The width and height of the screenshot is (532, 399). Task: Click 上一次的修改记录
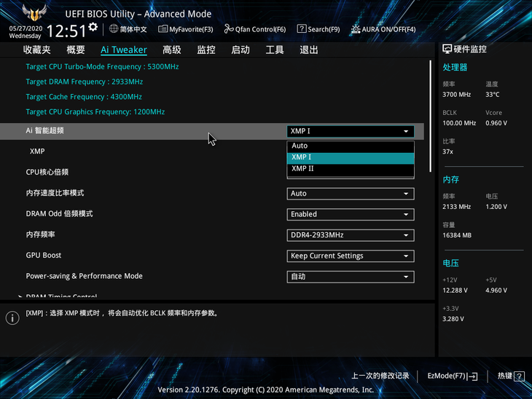point(380,376)
